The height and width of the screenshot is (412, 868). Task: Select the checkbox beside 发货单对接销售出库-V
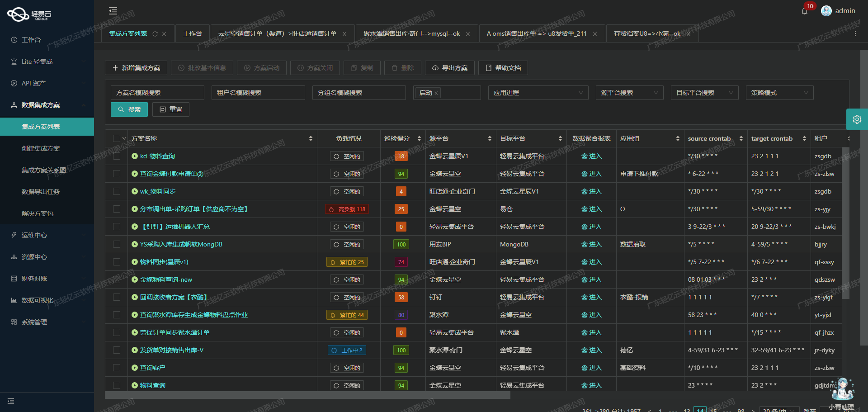pyautogui.click(x=117, y=350)
